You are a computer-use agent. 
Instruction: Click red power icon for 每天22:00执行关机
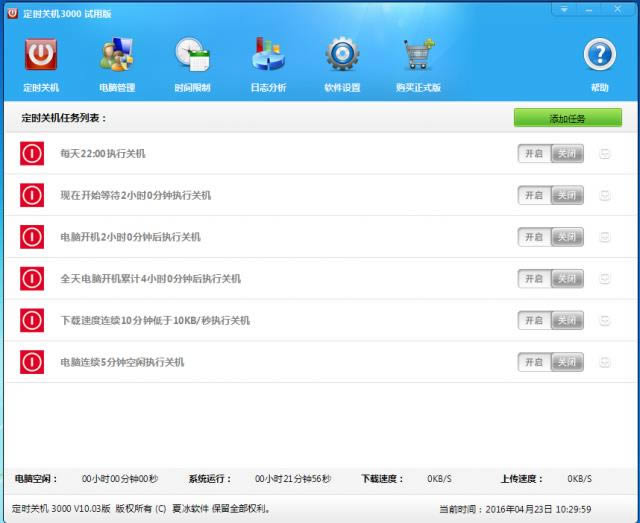pyautogui.click(x=32, y=154)
